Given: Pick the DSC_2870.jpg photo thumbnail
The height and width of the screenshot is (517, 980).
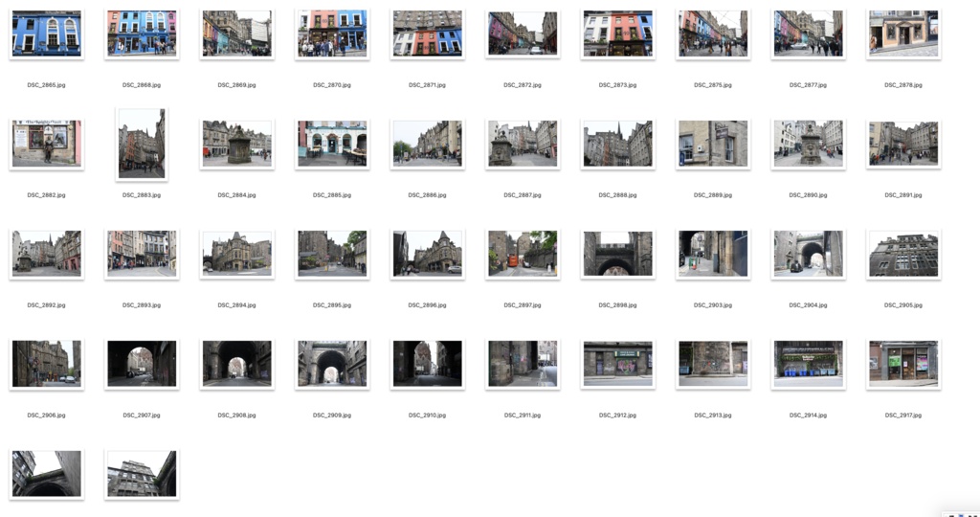Looking at the screenshot, I should tap(332, 34).
